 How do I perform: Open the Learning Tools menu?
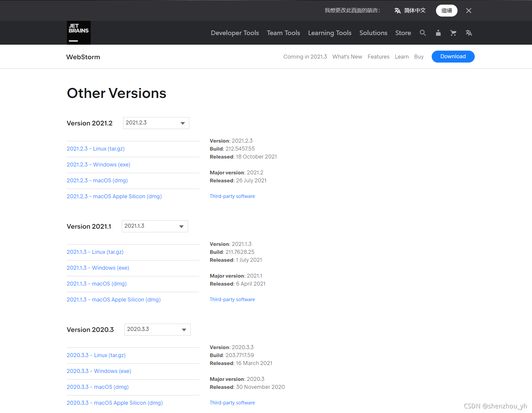click(330, 33)
